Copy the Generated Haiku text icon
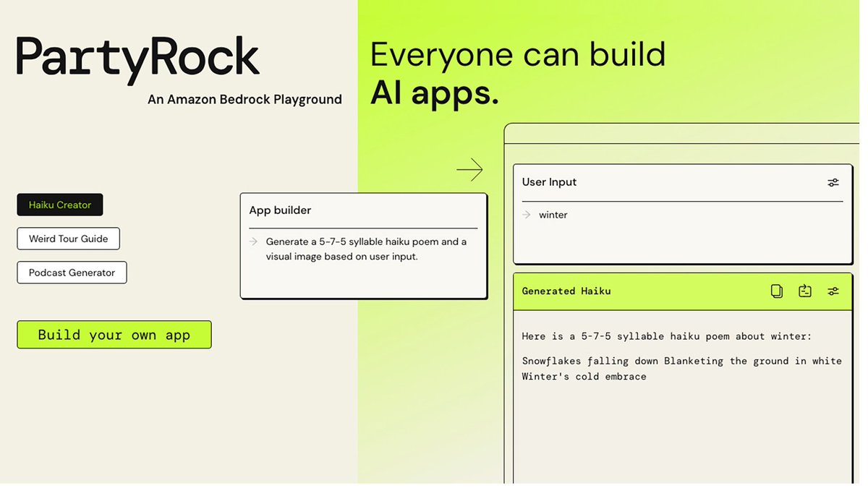The image size is (868, 488). click(777, 291)
